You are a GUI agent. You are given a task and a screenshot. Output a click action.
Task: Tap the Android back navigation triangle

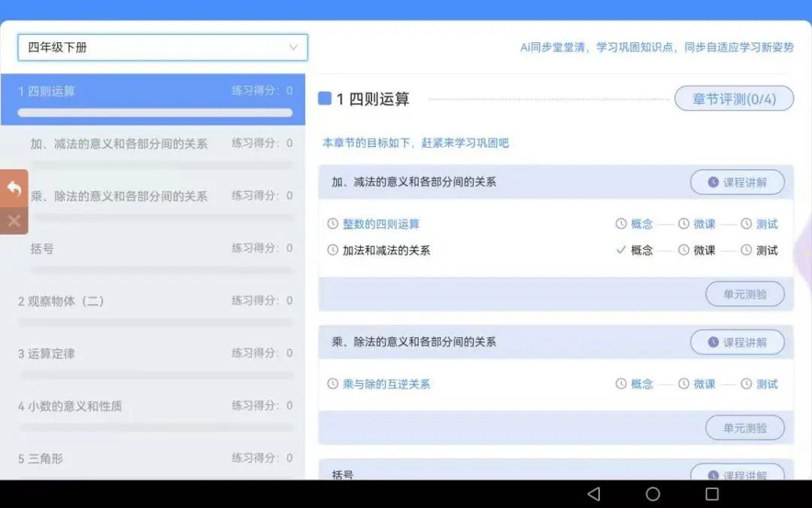(594, 494)
